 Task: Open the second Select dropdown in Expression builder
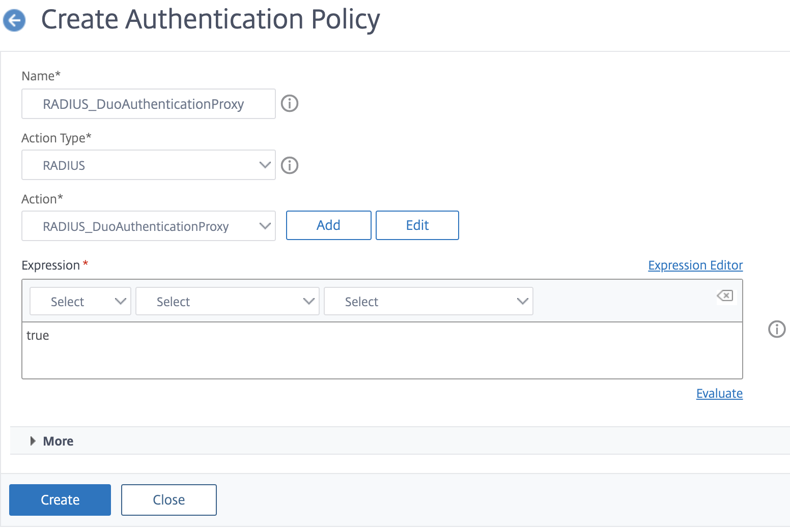coord(227,301)
